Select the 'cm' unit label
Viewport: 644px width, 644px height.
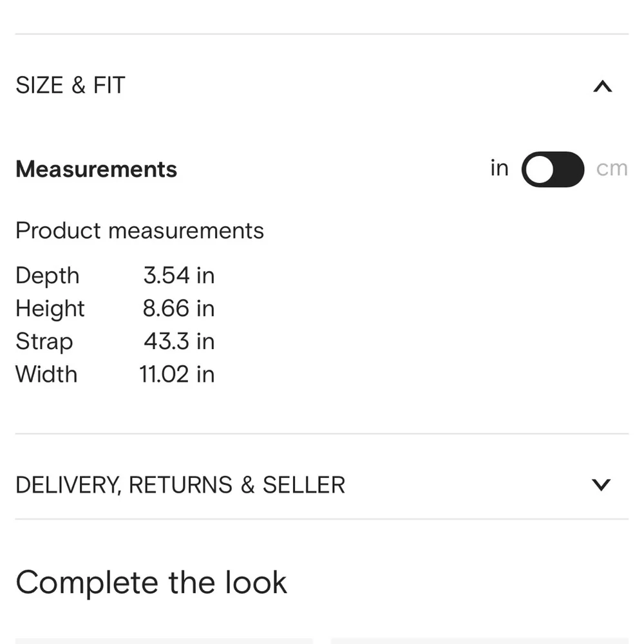point(611,169)
